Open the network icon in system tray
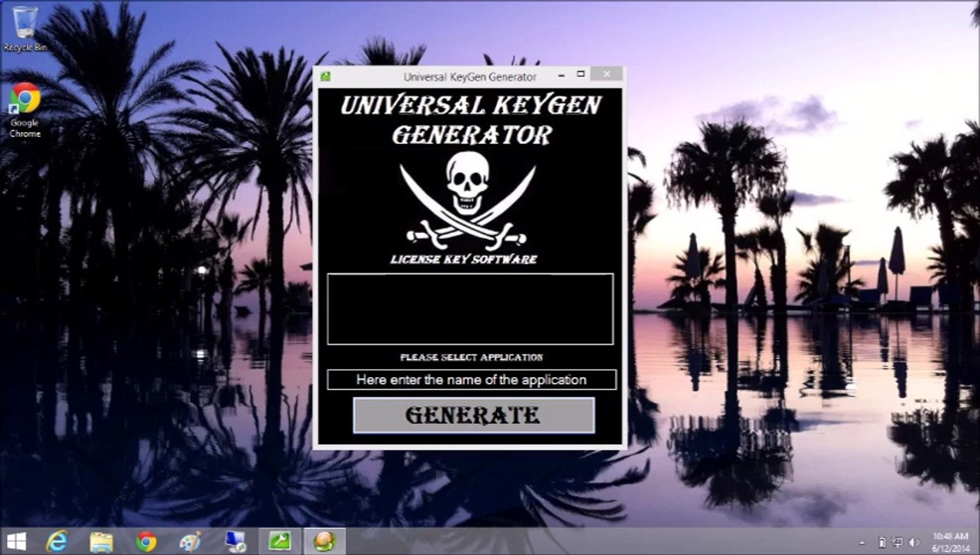The height and width of the screenshot is (555, 980). pos(898,543)
